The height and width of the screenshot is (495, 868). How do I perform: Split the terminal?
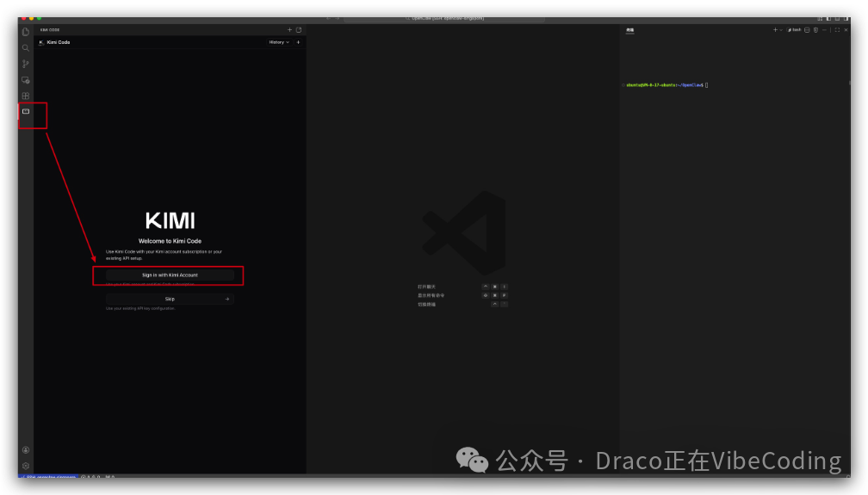pos(807,30)
